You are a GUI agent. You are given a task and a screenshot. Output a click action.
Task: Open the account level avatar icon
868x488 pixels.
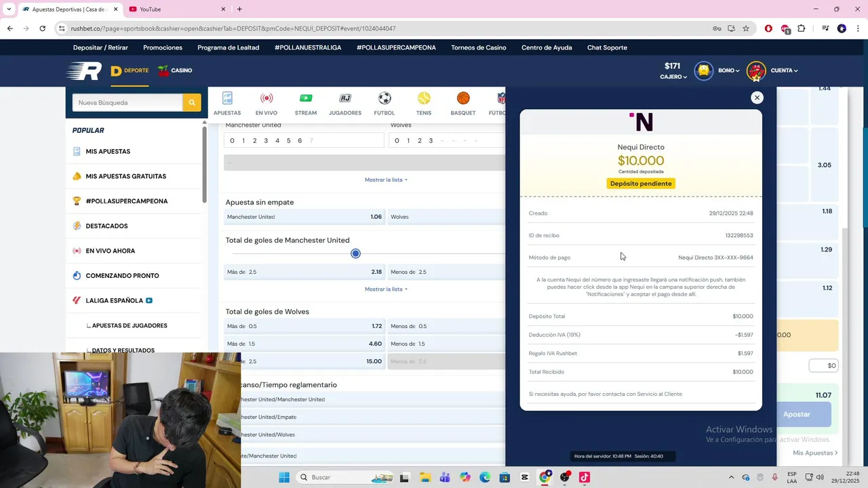coord(756,70)
